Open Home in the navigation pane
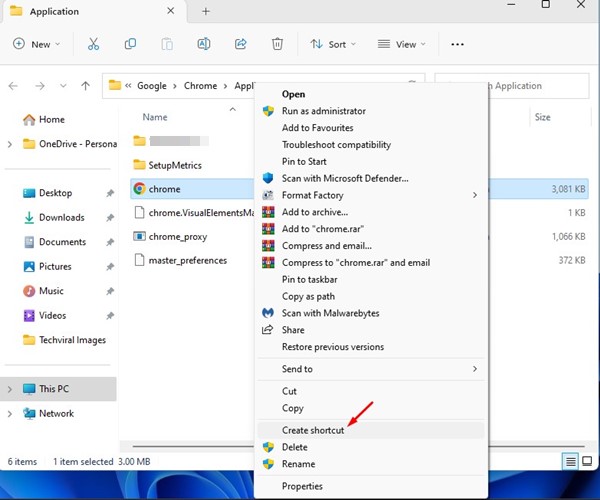Image resolution: width=600 pixels, height=500 pixels. click(44, 119)
